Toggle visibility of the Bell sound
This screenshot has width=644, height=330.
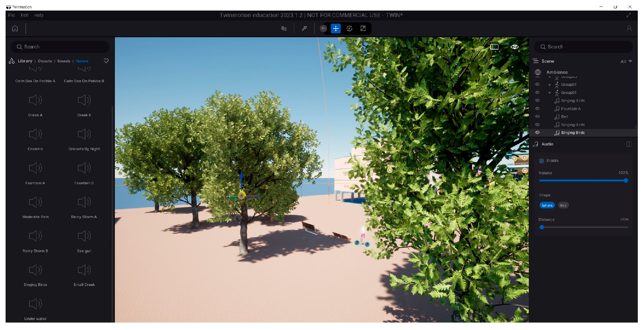[x=538, y=117]
